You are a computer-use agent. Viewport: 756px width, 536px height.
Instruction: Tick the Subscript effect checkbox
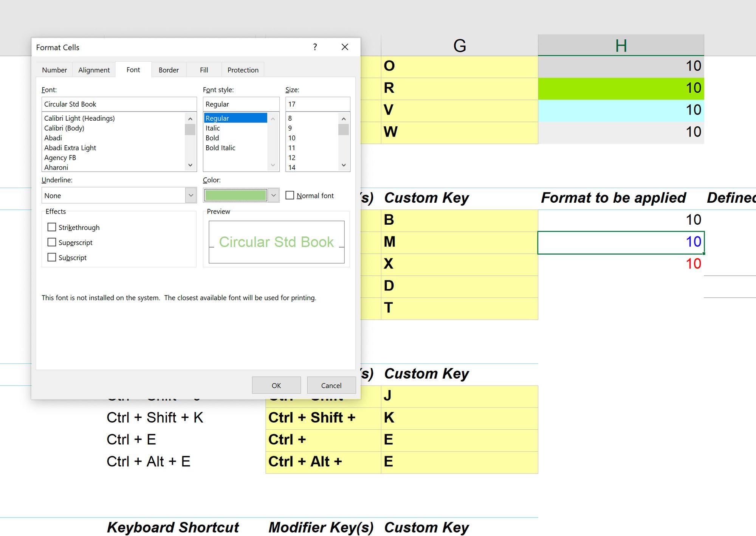[52, 257]
